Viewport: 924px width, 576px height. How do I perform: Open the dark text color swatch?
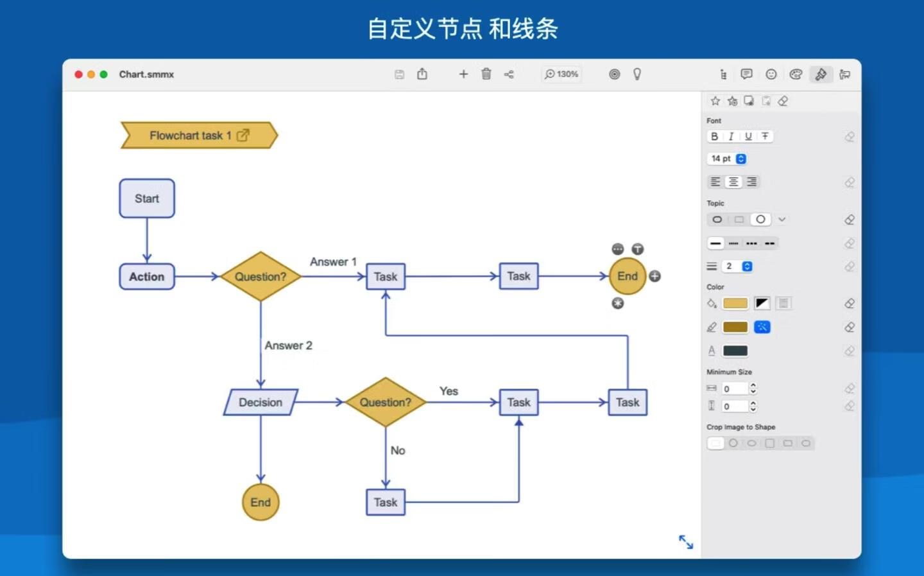[735, 351]
